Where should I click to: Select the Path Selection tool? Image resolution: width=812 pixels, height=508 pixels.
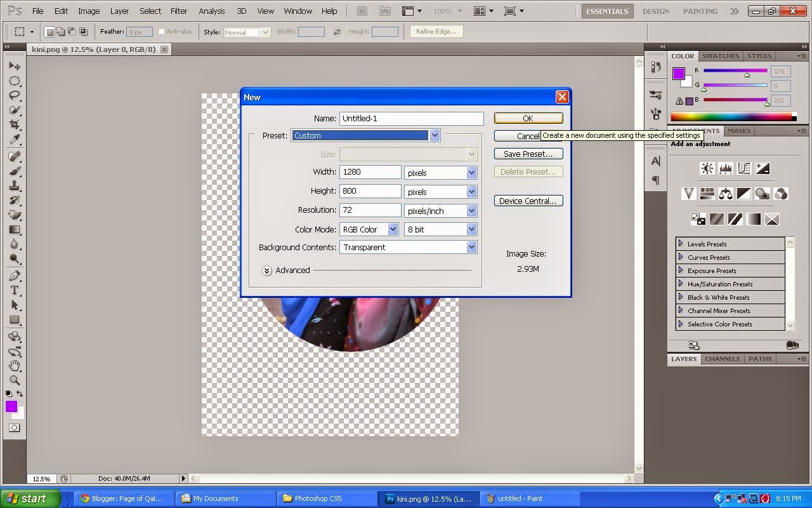15,305
